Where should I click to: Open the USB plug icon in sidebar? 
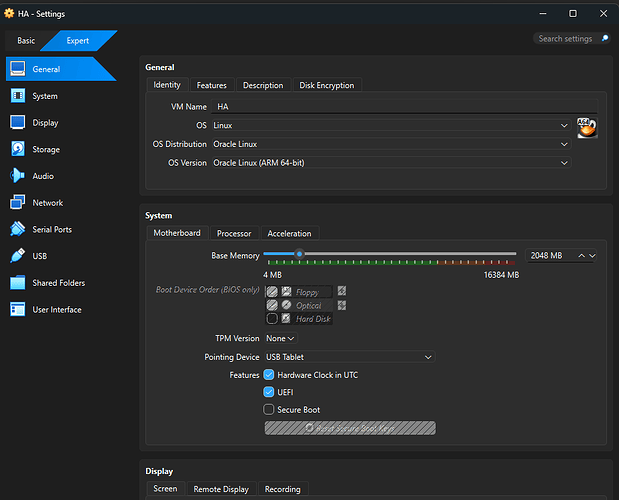tap(18, 256)
